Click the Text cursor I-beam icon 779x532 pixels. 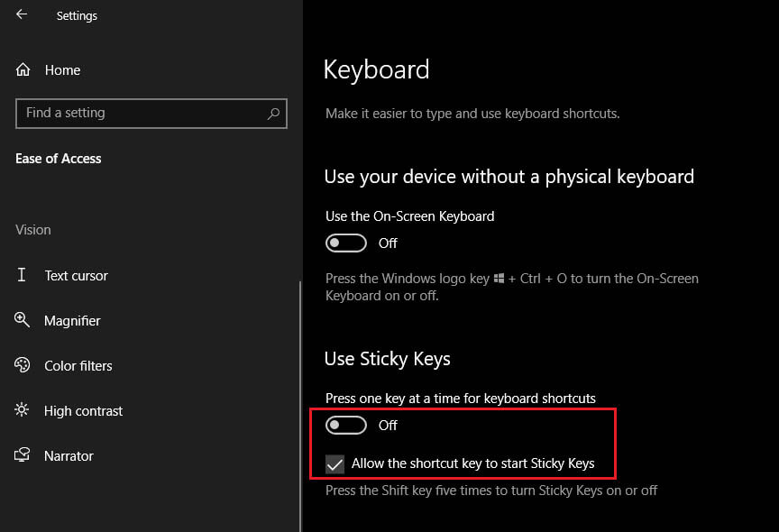(x=22, y=275)
